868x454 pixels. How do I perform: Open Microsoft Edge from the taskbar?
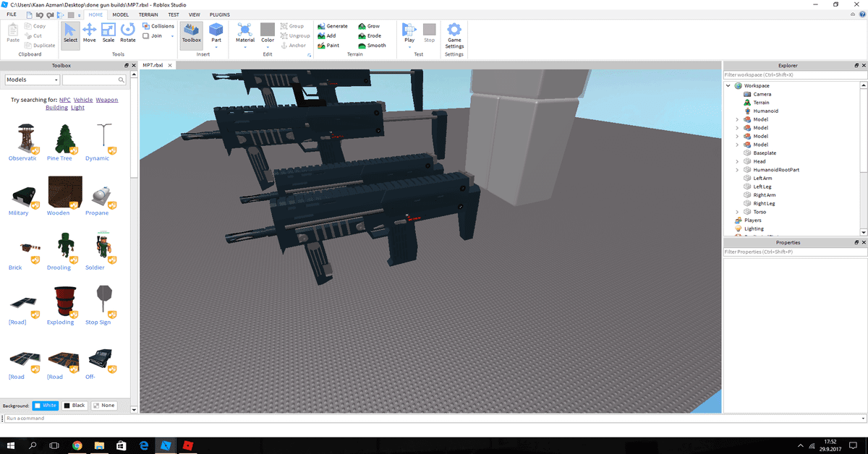coord(144,445)
